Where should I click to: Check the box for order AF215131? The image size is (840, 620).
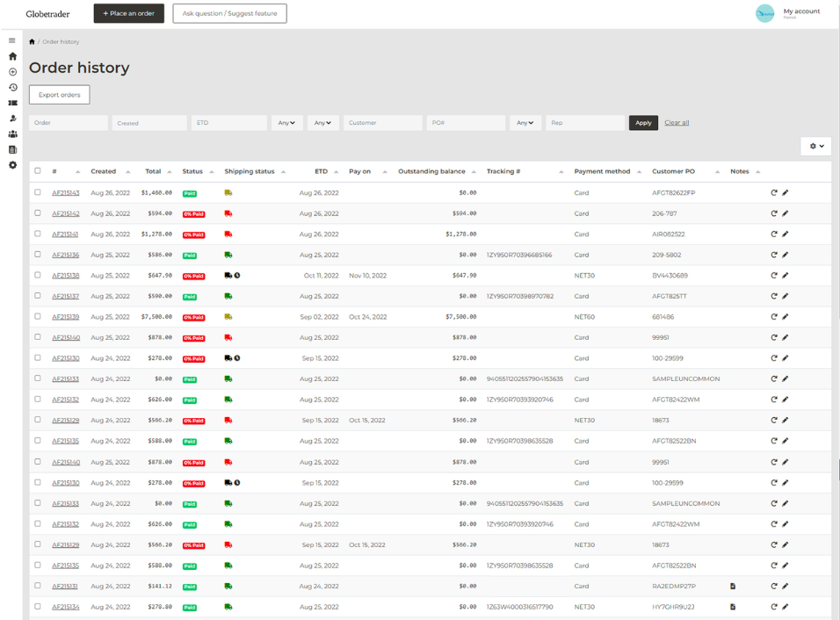[38, 586]
